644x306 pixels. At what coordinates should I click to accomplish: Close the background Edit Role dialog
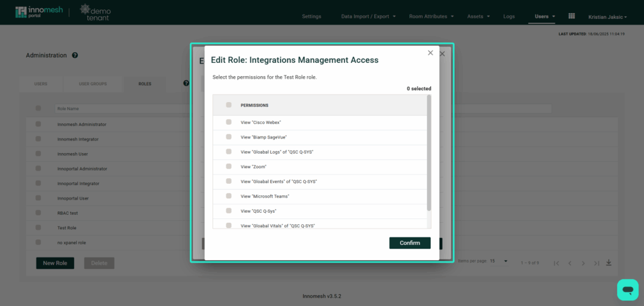tap(442, 54)
